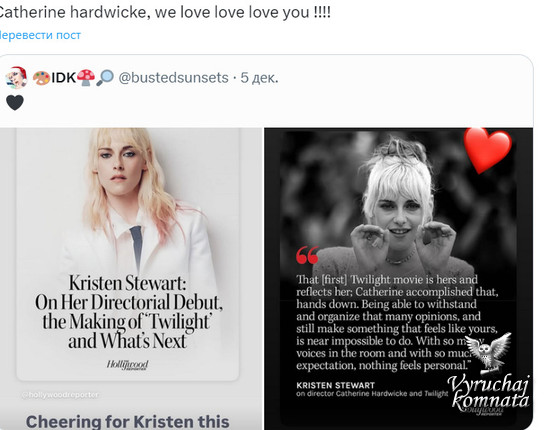The height and width of the screenshot is (430, 549).
Task: Open the '5 дек.' post timestamp
Action: click(x=259, y=77)
